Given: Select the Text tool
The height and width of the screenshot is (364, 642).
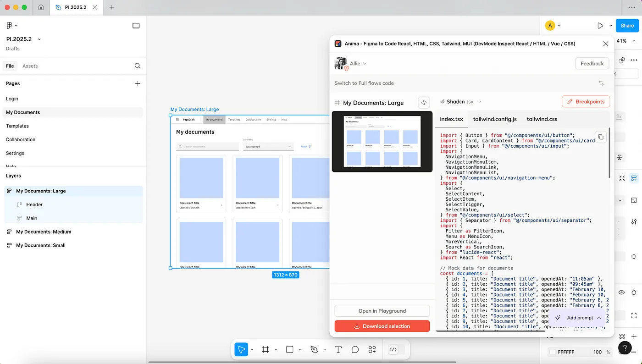Looking at the screenshot, I should pos(338,349).
